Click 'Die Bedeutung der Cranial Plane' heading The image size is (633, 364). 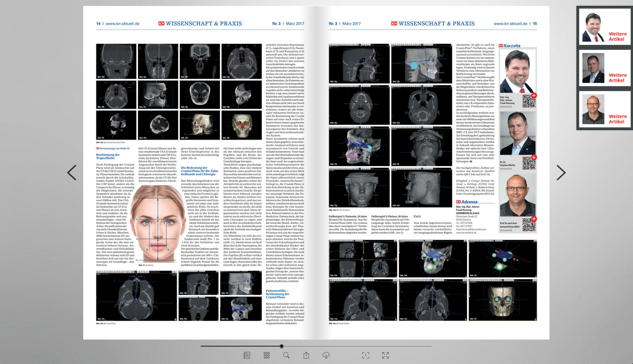click(x=200, y=171)
